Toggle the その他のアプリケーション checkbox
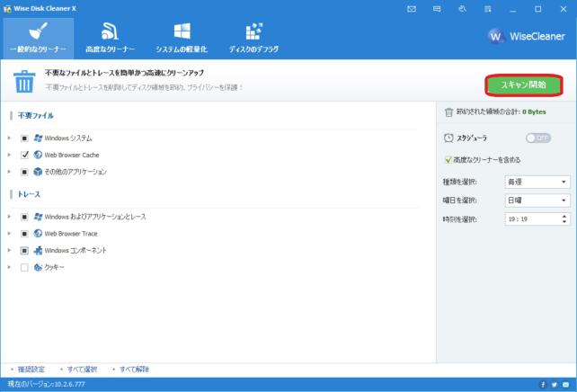 (24, 172)
